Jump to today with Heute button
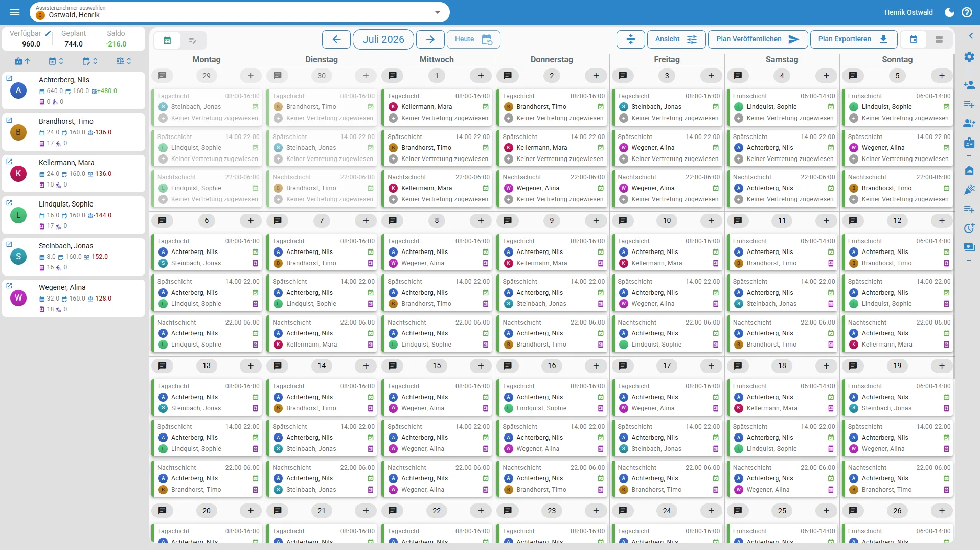The width and height of the screenshot is (980, 550). click(473, 39)
